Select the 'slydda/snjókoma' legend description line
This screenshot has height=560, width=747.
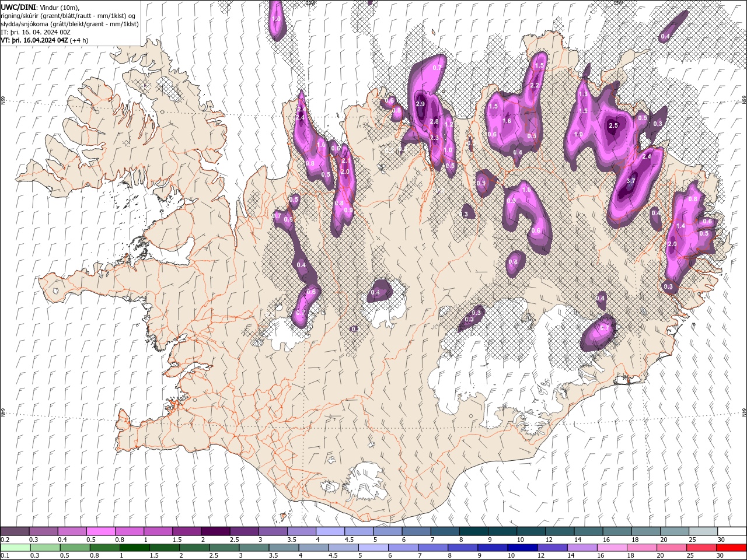[x=69, y=24]
